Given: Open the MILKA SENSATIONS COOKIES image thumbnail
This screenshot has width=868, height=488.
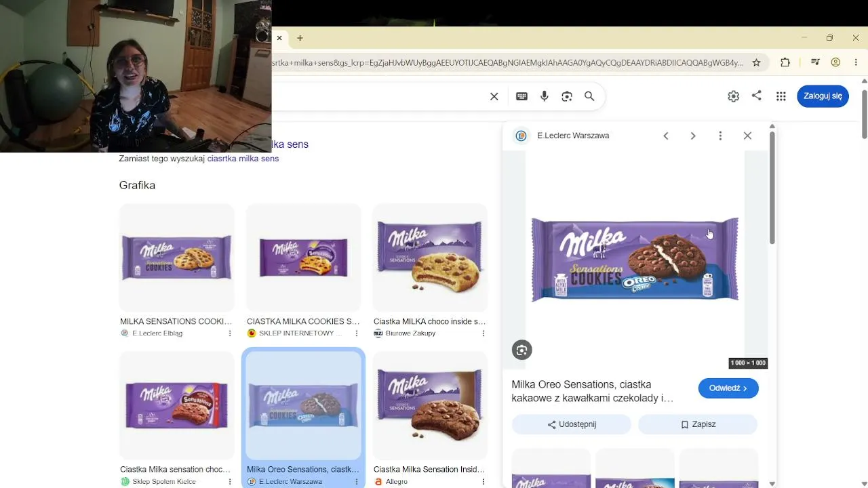Looking at the screenshot, I should (176, 258).
